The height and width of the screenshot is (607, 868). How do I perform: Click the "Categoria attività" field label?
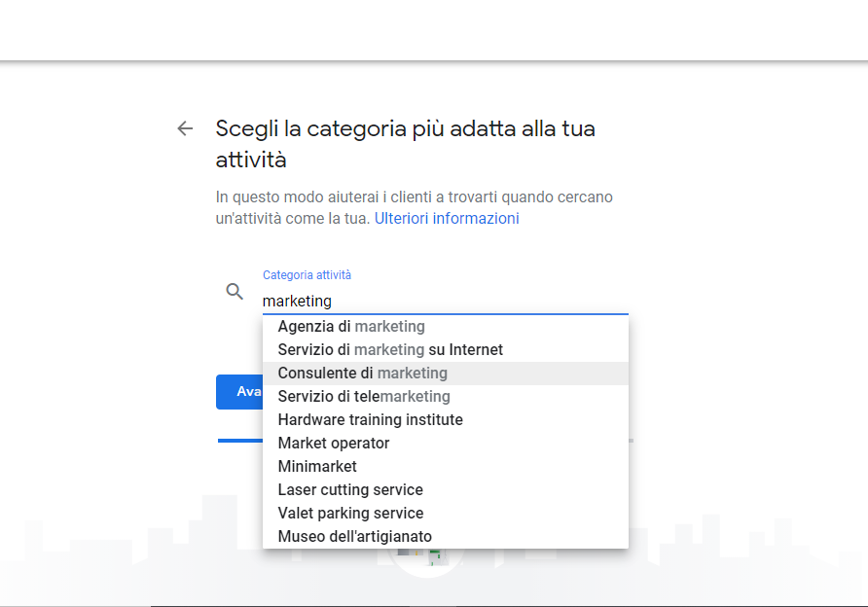(307, 275)
